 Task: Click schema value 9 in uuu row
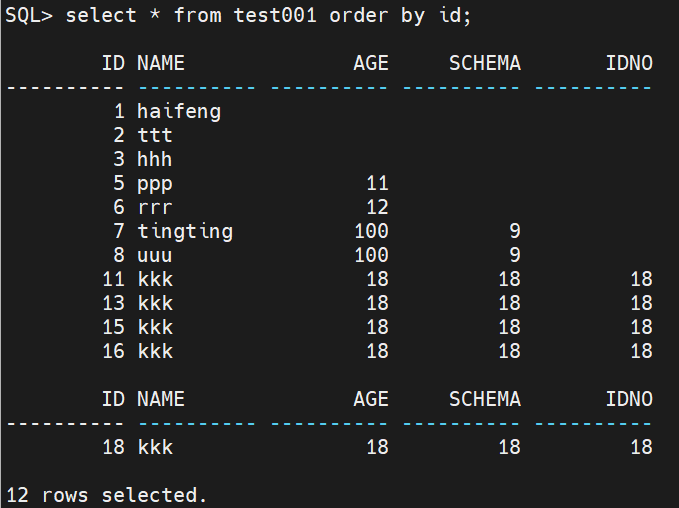(514, 255)
